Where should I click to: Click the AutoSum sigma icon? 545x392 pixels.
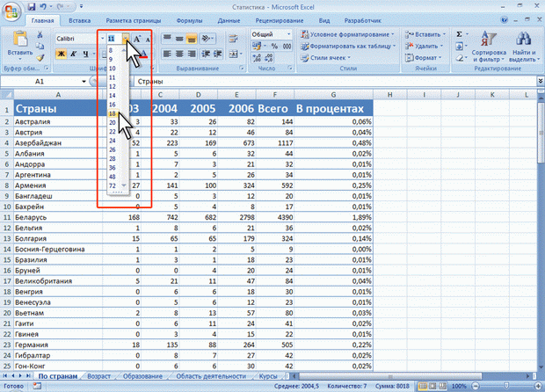point(459,34)
